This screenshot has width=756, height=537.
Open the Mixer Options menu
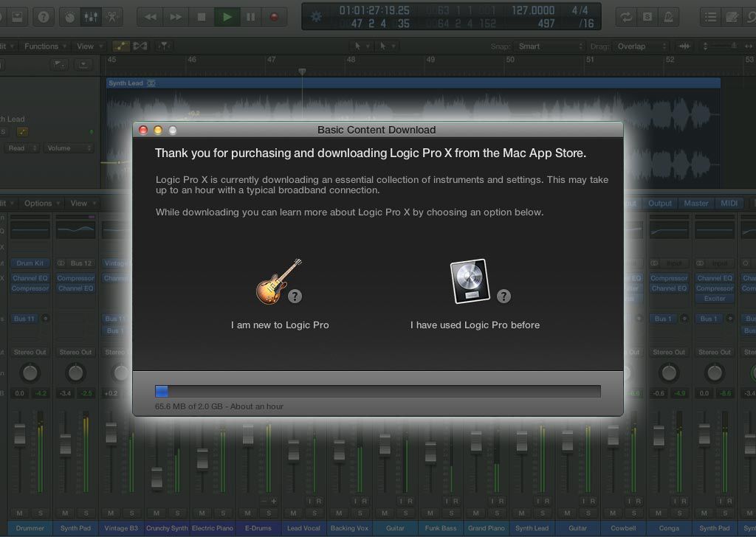(42, 204)
